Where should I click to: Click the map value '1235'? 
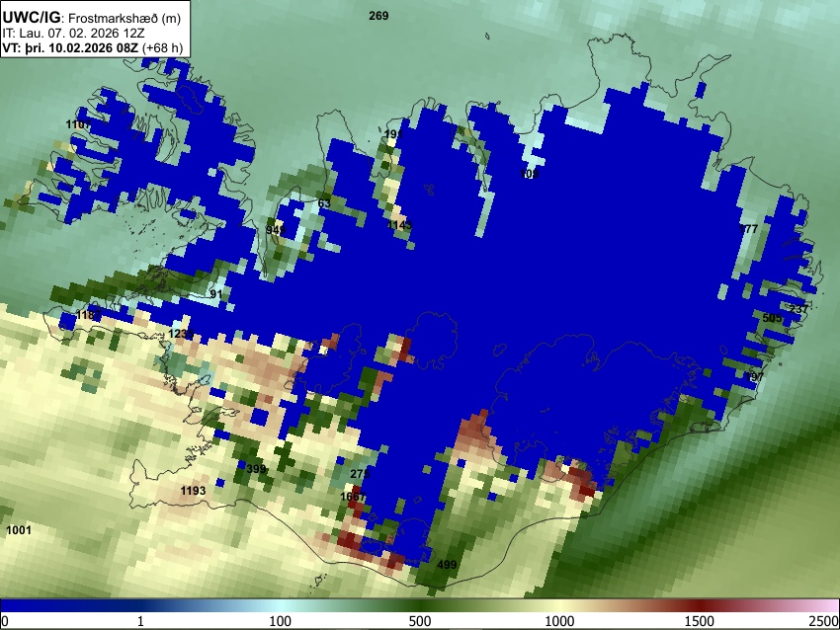point(181,334)
